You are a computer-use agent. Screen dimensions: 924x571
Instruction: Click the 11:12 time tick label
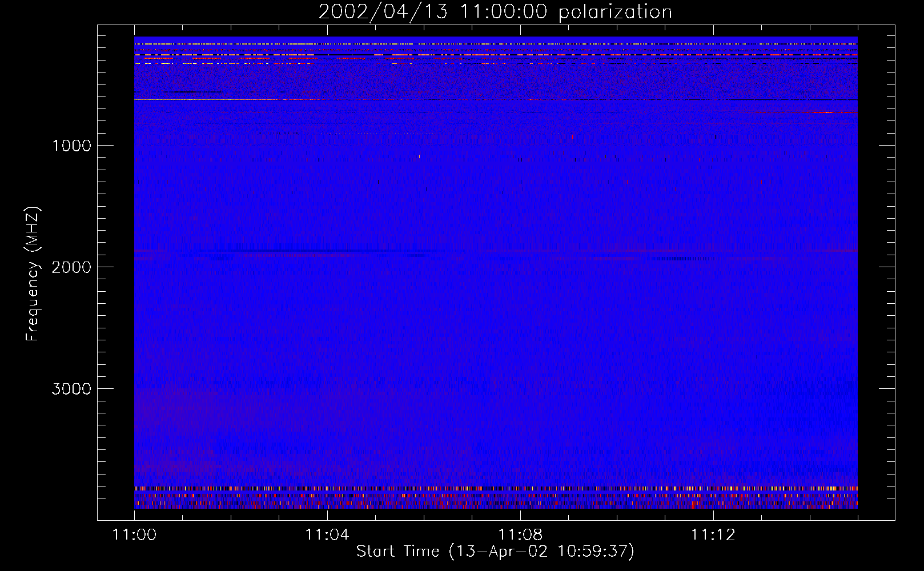coord(713,535)
